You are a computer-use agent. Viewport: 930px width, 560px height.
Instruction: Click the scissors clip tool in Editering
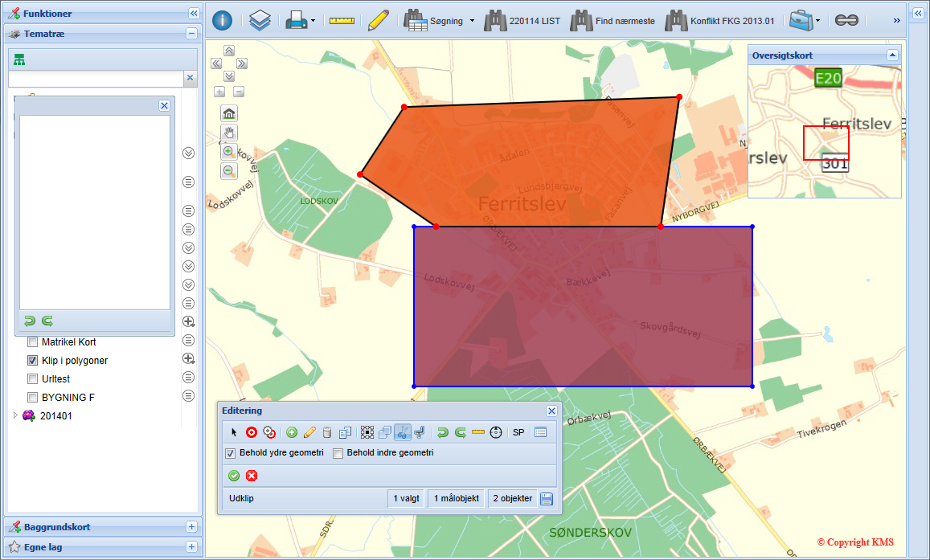pos(402,432)
